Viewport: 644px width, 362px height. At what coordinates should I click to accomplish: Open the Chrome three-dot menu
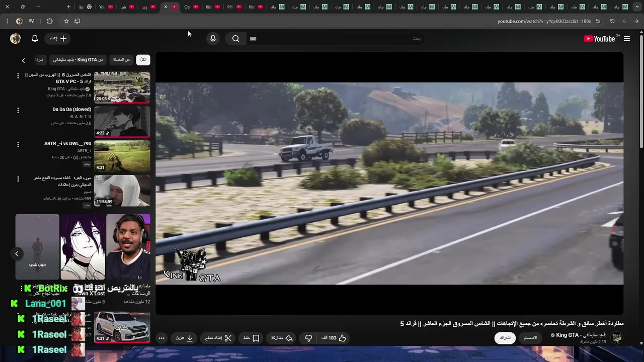tap(7, 21)
